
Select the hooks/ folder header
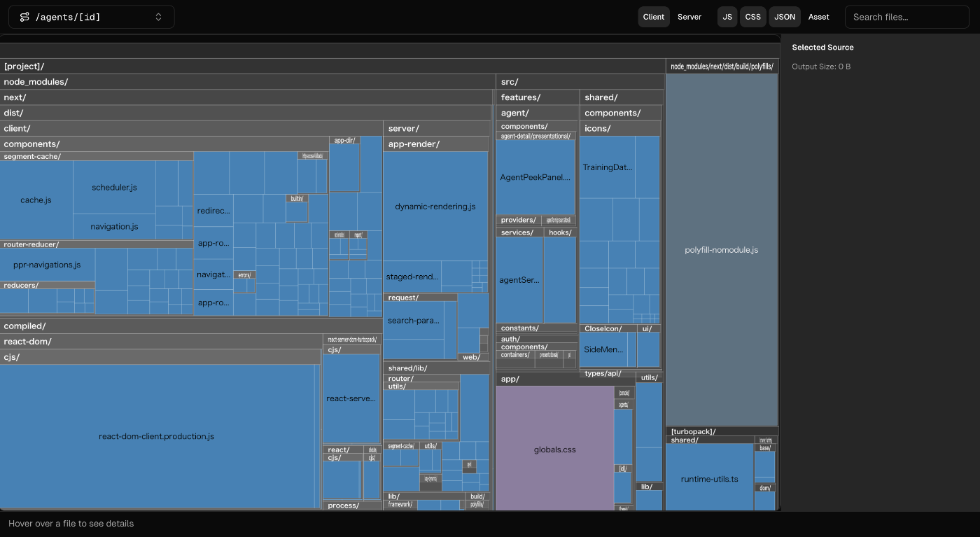[x=560, y=232]
